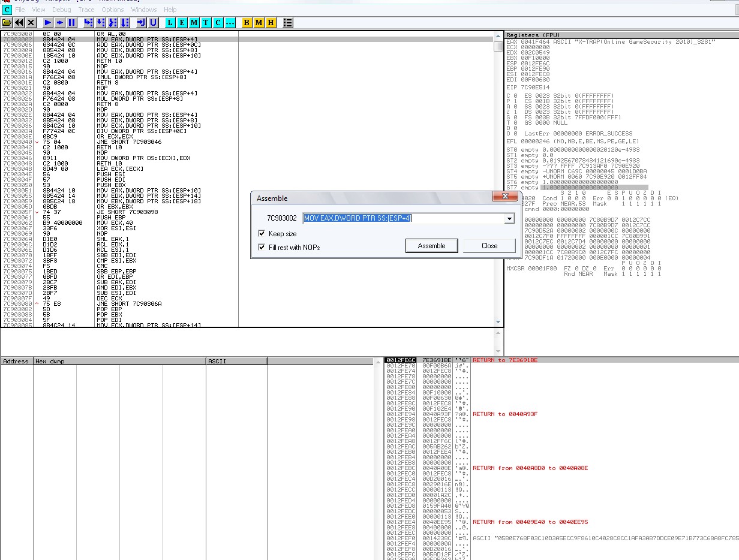Click the EIP 7C90E514 register line

click(528, 87)
